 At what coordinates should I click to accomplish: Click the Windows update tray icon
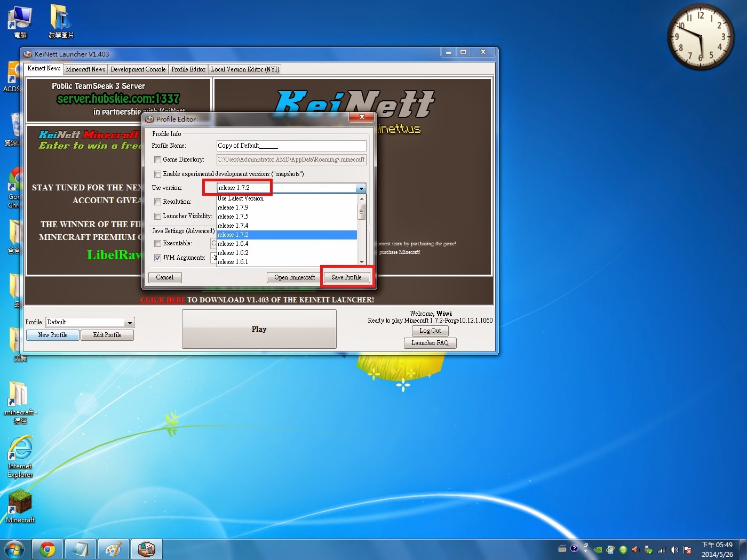pyautogui.click(x=610, y=549)
